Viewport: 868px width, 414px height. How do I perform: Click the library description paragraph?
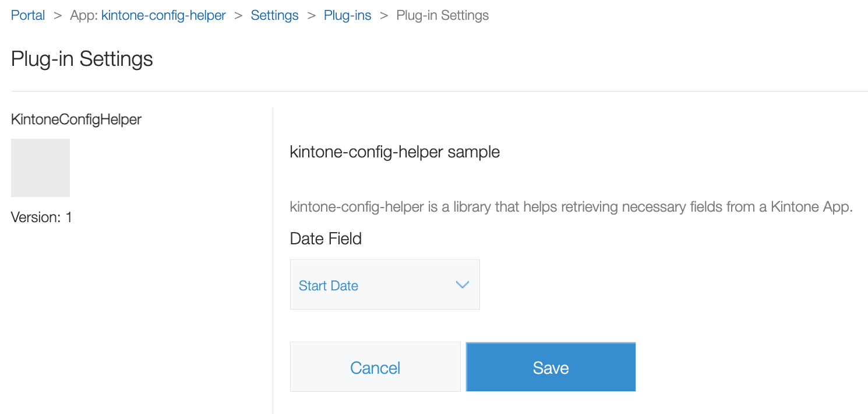pos(571,207)
